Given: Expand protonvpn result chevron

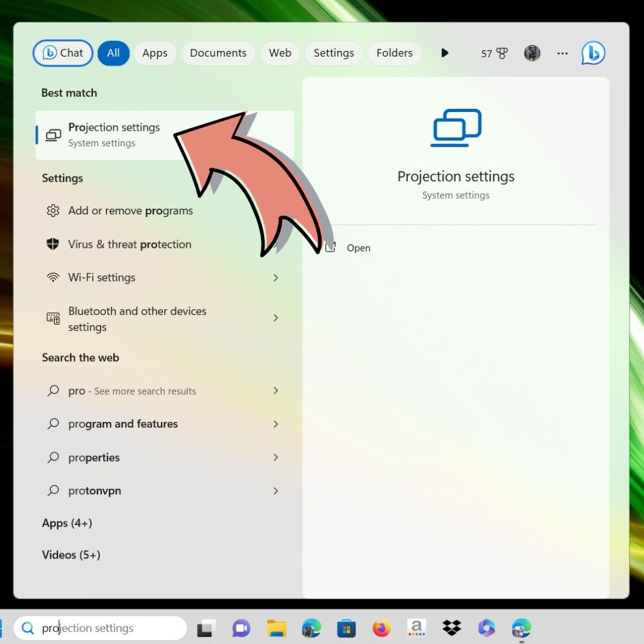Looking at the screenshot, I should click(276, 491).
